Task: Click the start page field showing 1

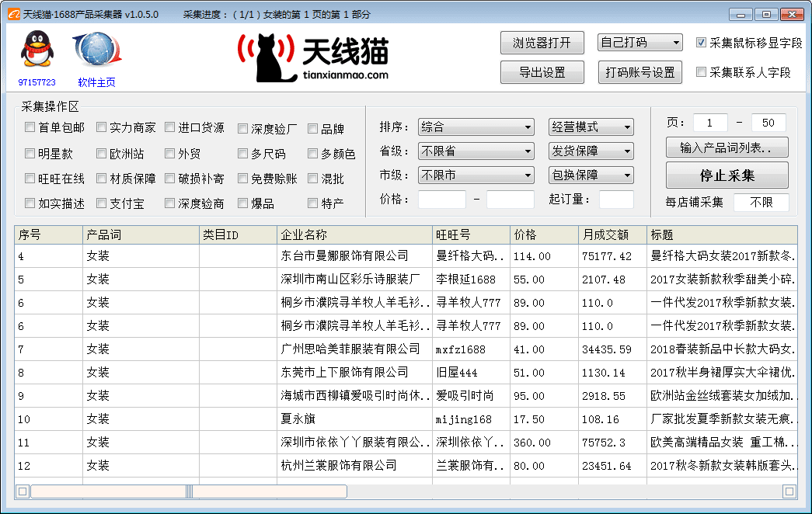Action: (x=710, y=123)
